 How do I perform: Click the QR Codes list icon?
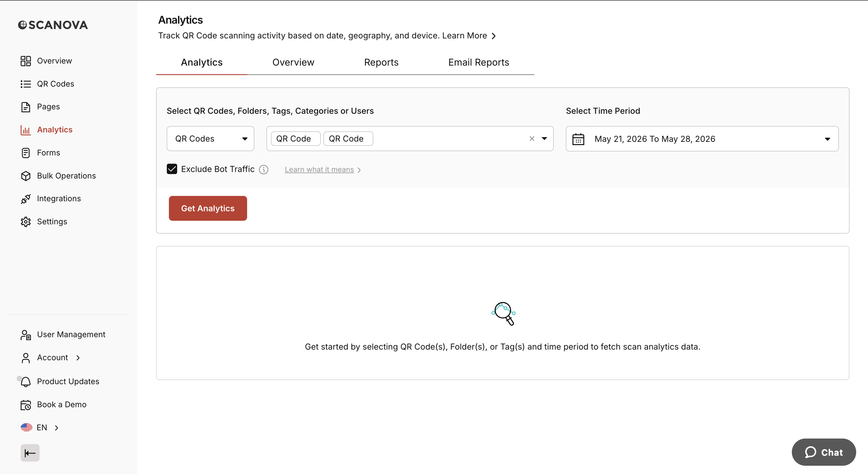pyautogui.click(x=26, y=84)
